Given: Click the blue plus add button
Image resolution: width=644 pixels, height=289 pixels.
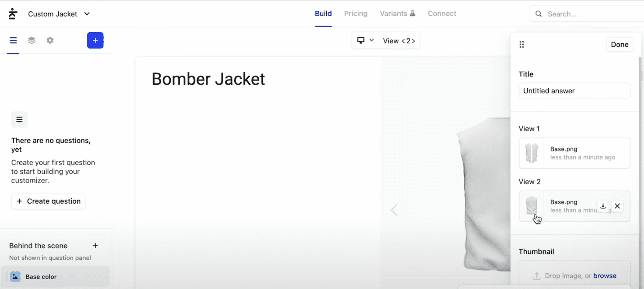Looking at the screenshot, I should (x=95, y=40).
